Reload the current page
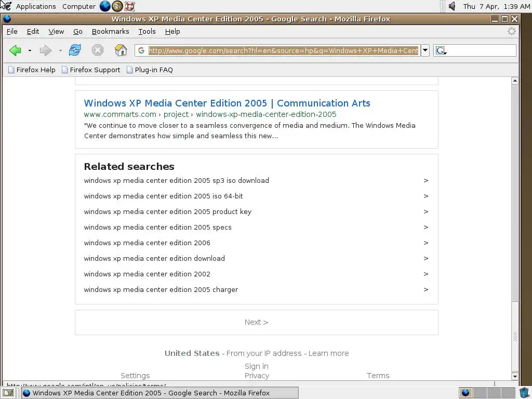532x399 pixels. pyautogui.click(x=75, y=50)
